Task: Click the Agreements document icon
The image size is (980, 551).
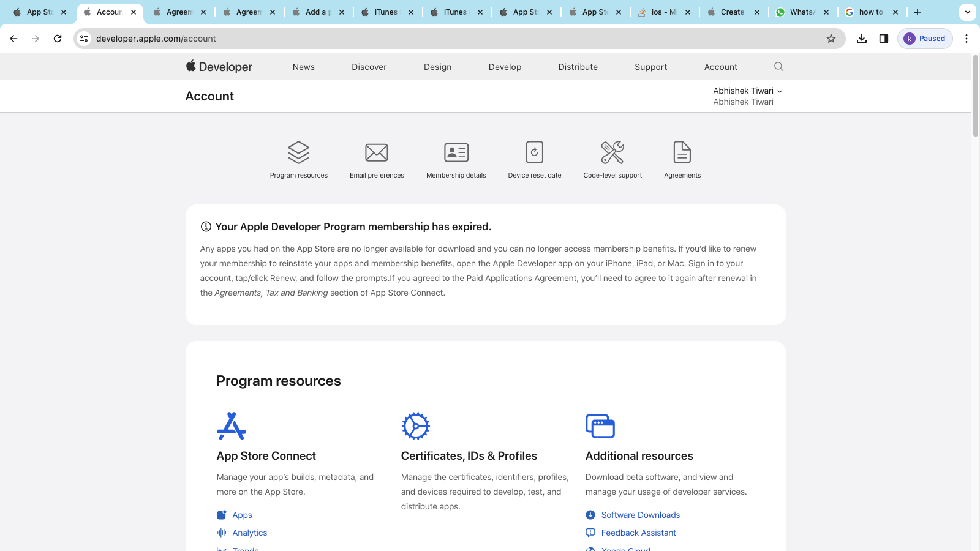Action: pos(682,152)
